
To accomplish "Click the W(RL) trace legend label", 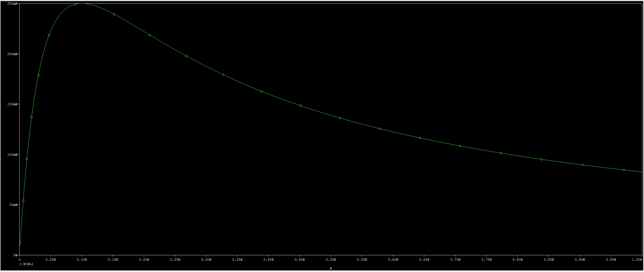I will 28,264.
